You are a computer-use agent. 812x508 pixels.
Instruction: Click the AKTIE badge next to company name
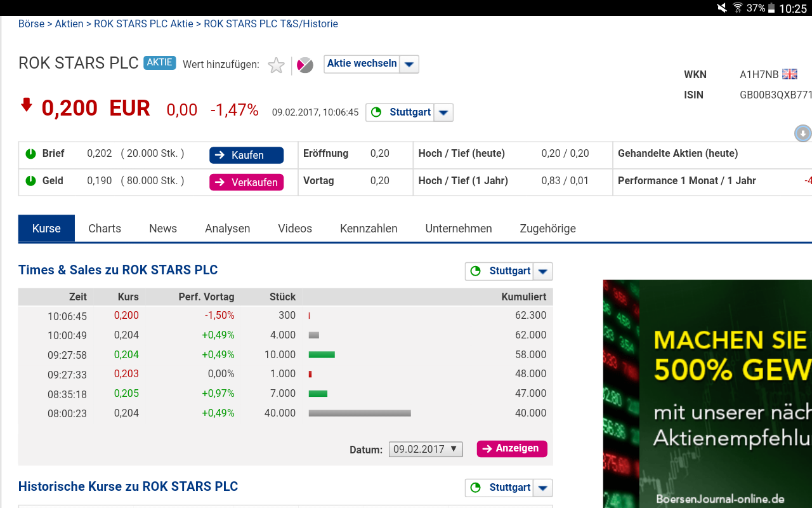click(x=160, y=62)
